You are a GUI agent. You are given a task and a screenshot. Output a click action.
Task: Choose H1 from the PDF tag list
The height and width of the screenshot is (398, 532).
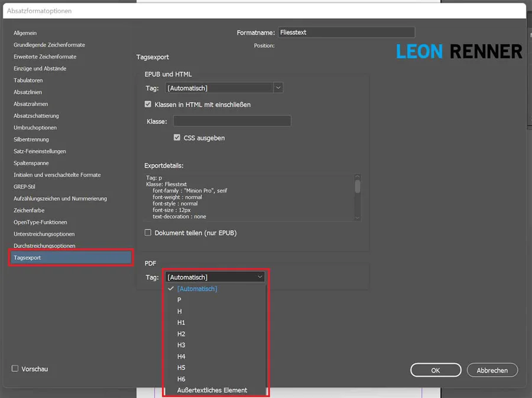pos(181,322)
